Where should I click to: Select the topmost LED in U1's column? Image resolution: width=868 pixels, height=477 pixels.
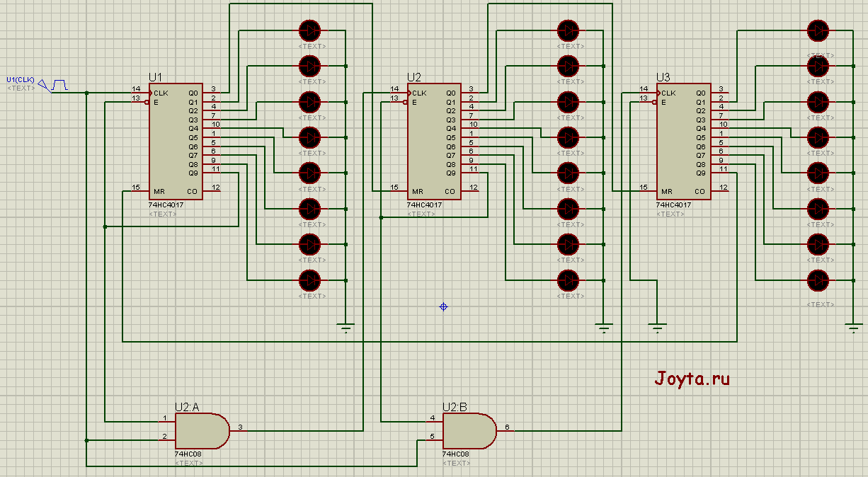310,30
